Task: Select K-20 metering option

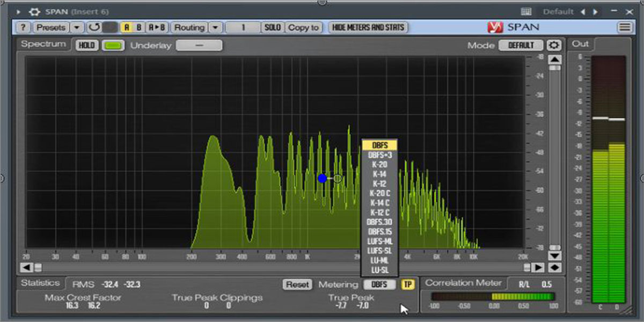Action: (x=380, y=165)
